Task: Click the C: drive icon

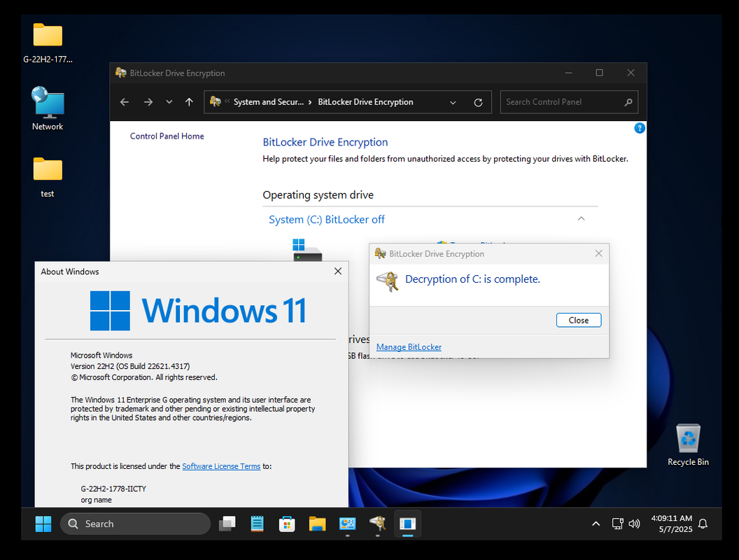Action: (x=307, y=250)
